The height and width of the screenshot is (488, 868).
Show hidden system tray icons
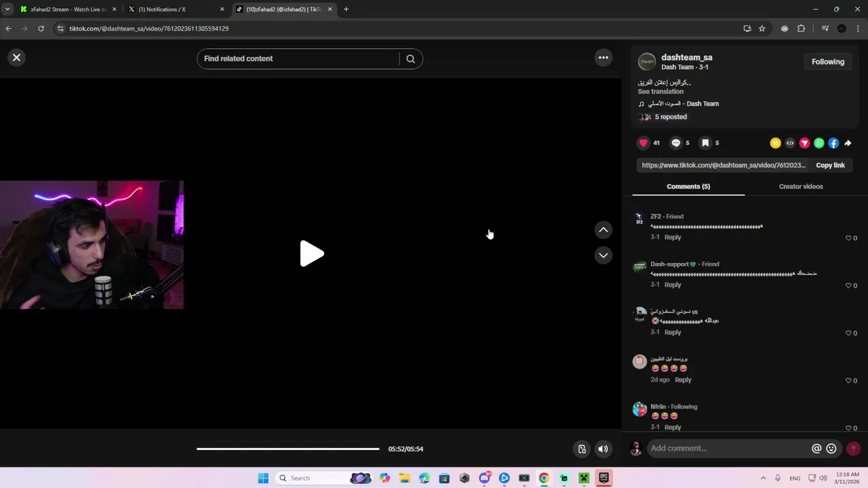[763, 478]
